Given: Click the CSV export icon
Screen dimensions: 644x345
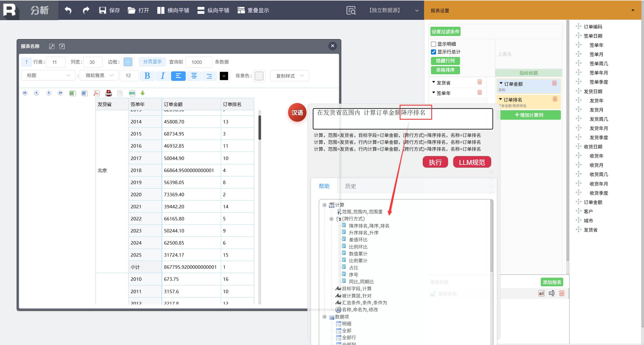Looking at the screenshot, I should [132, 93].
